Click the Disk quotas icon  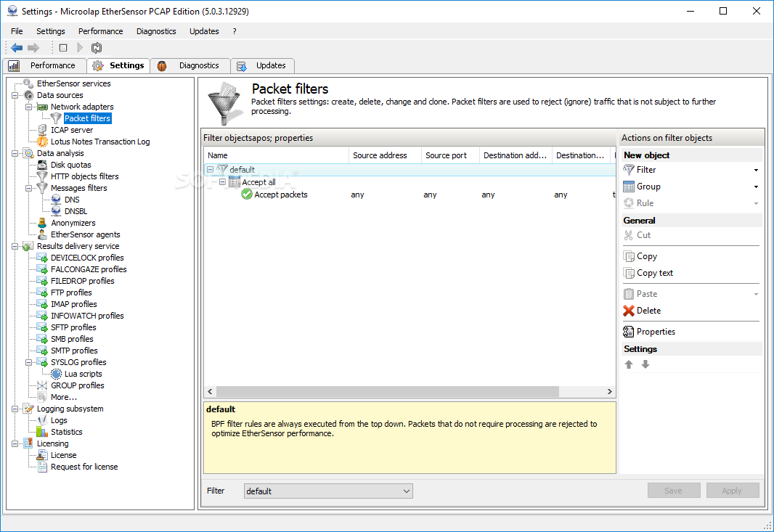click(42, 165)
